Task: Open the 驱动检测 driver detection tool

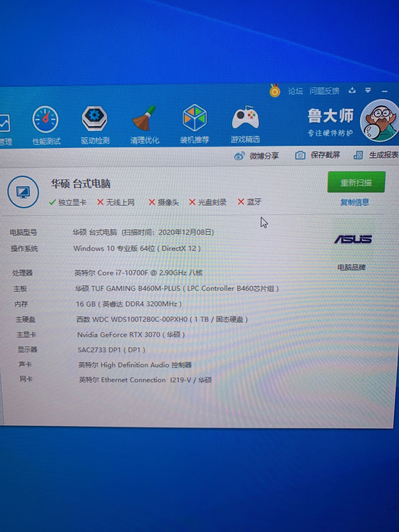Action: pyautogui.click(x=95, y=125)
